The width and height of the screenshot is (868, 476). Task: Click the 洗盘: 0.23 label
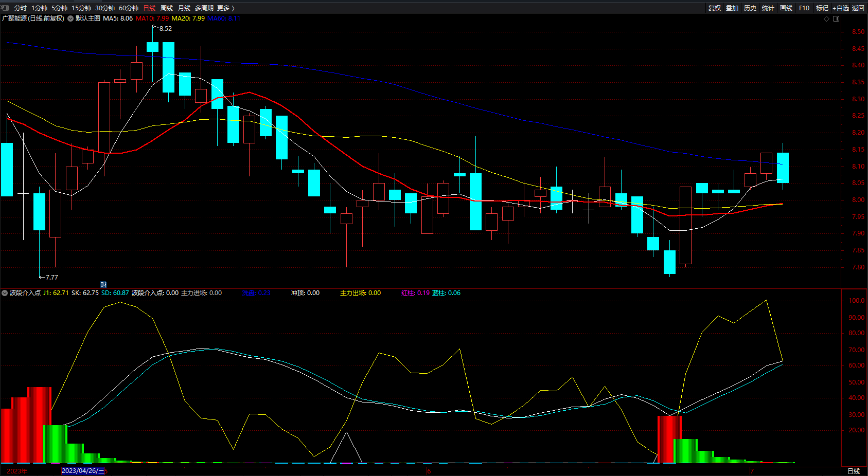(x=256, y=293)
